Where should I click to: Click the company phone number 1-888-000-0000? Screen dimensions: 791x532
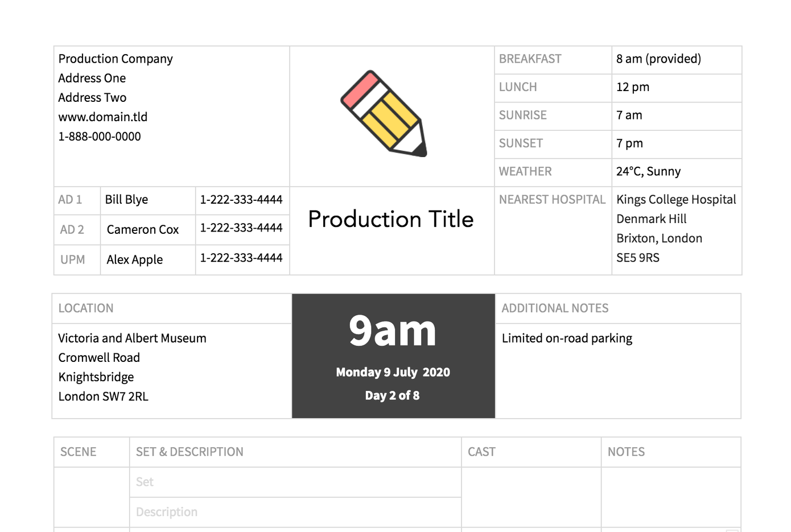click(x=100, y=137)
